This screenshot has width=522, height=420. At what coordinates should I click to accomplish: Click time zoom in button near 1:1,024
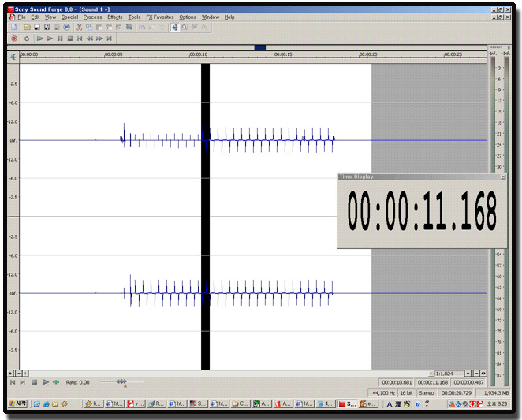tap(468, 374)
